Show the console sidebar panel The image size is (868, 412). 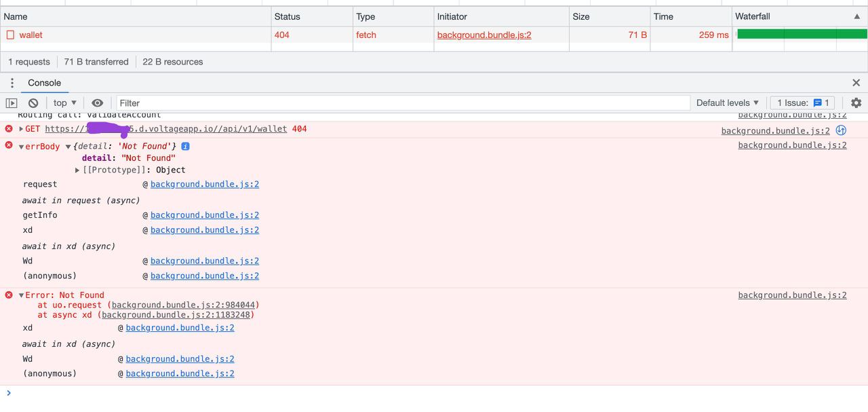[x=11, y=102]
